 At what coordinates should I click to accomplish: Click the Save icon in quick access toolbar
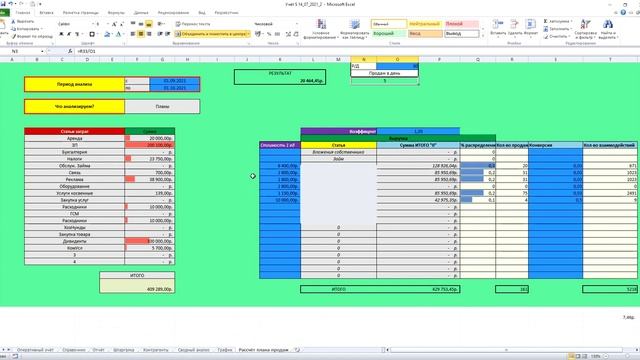tap(3, 4)
